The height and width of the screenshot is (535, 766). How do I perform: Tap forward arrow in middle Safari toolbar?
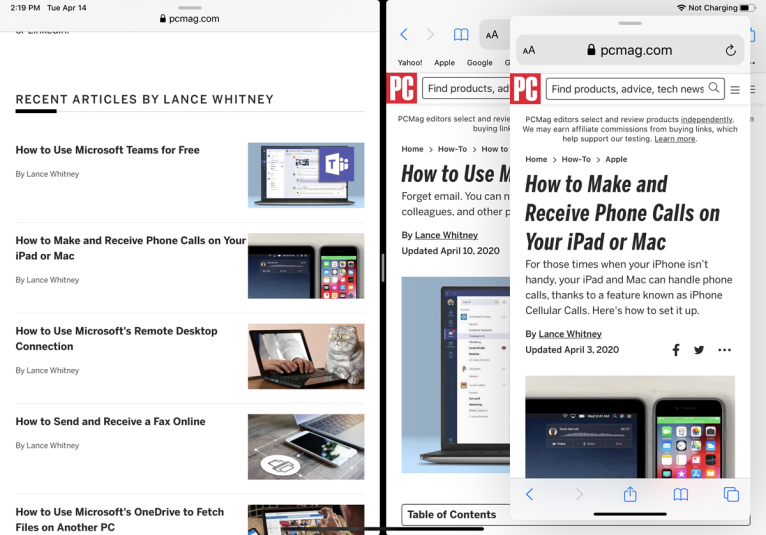click(x=430, y=34)
